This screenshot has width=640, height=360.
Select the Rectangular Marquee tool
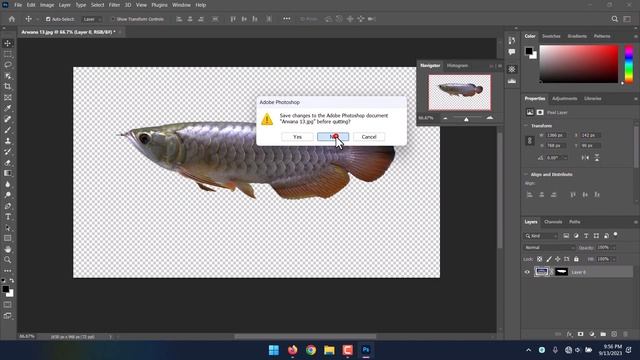point(8,54)
